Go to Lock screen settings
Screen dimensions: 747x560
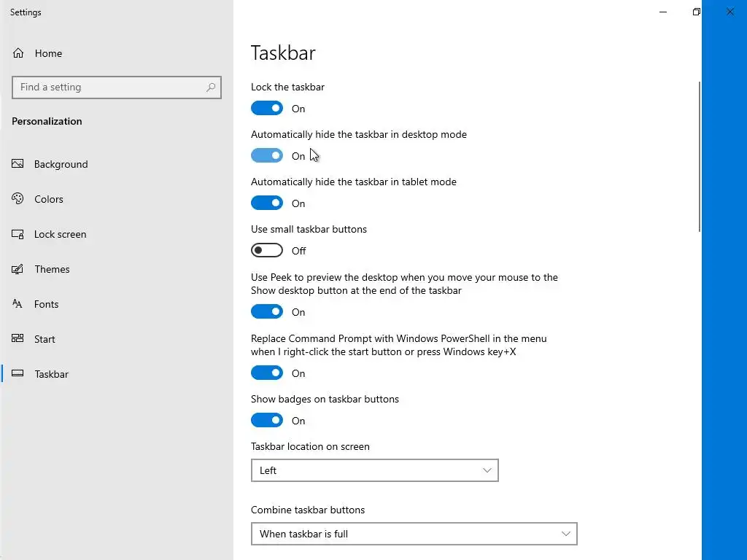[60, 234]
